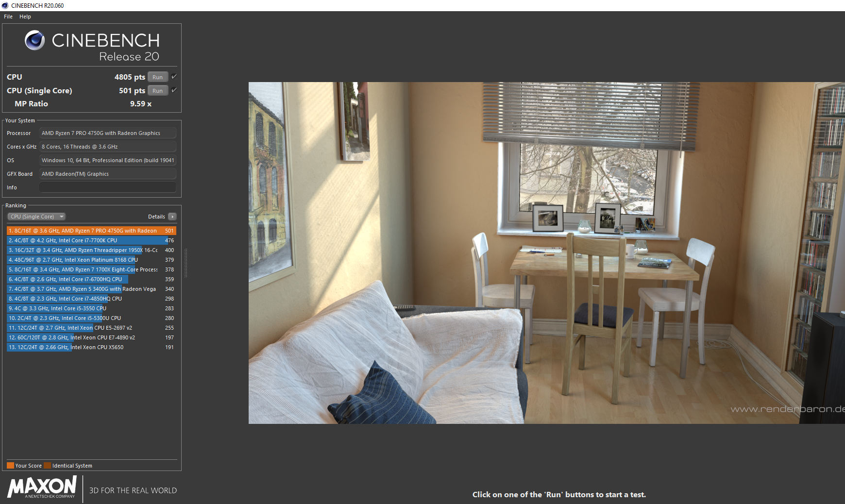Click the Maxon logo
This screenshot has height=504, width=845.
pyautogui.click(x=42, y=487)
